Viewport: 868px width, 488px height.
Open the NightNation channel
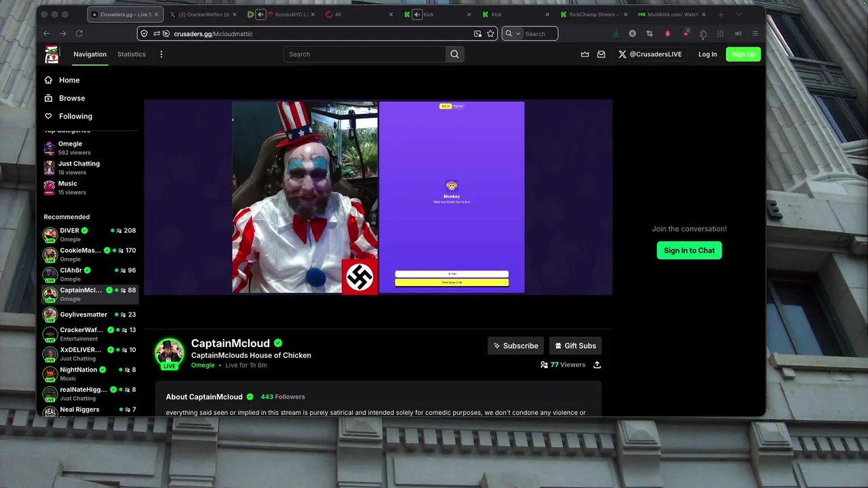90,373
